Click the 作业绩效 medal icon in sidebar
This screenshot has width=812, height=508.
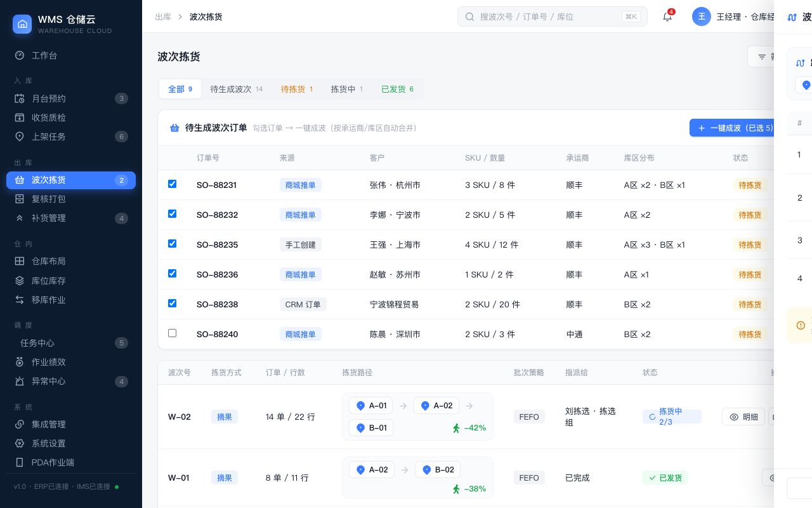20,362
